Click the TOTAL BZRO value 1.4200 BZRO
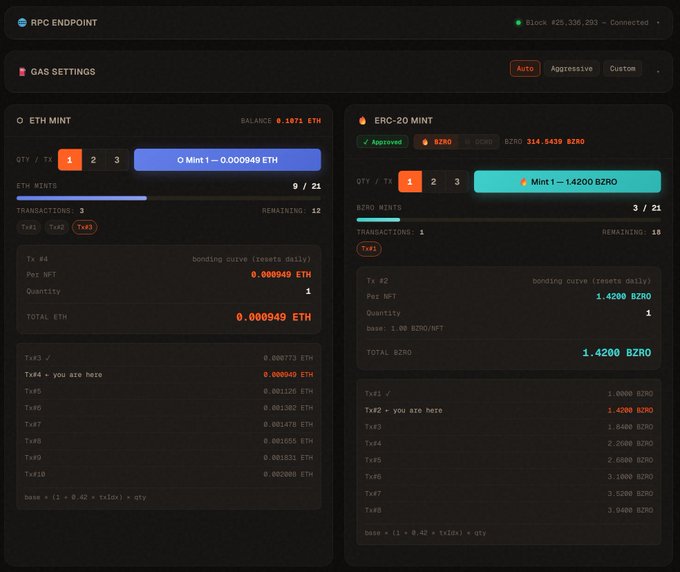Image resolution: width=680 pixels, height=572 pixels. click(x=616, y=353)
